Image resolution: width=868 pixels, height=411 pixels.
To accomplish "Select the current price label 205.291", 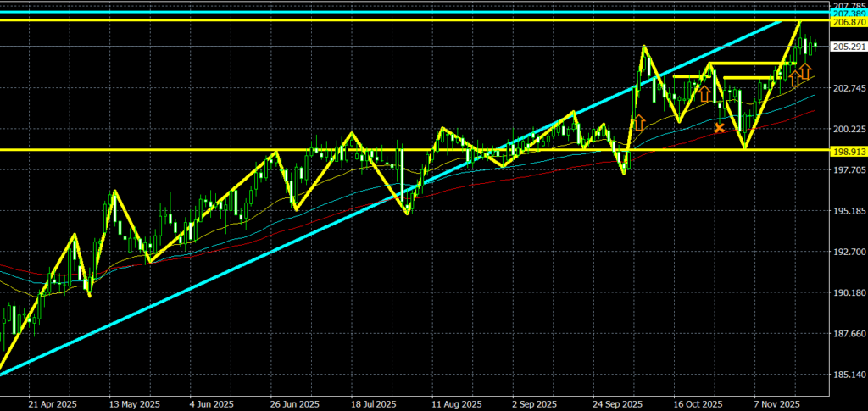I will coord(849,47).
